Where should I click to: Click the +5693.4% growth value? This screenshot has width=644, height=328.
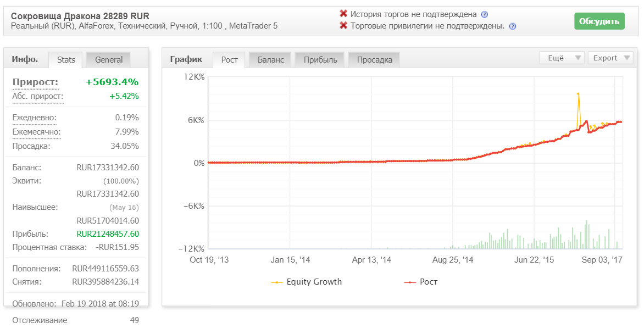[112, 82]
